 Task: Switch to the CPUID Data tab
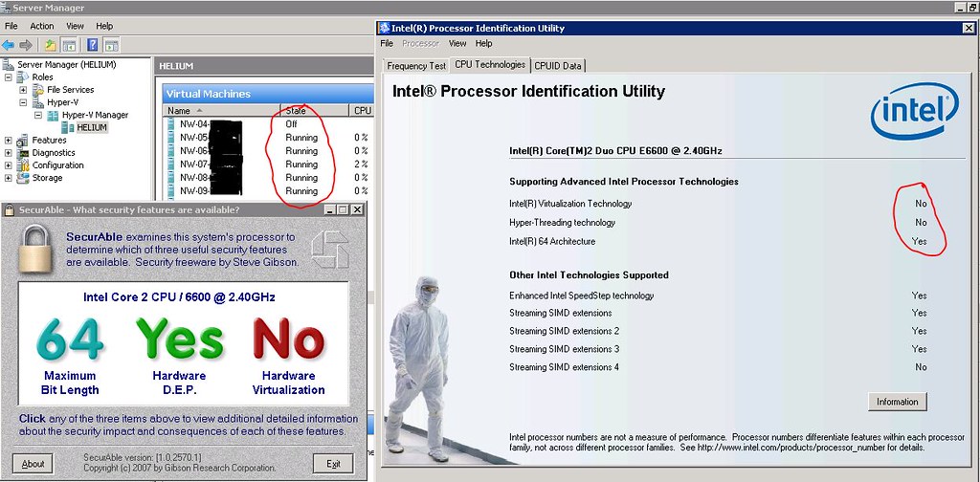click(558, 66)
